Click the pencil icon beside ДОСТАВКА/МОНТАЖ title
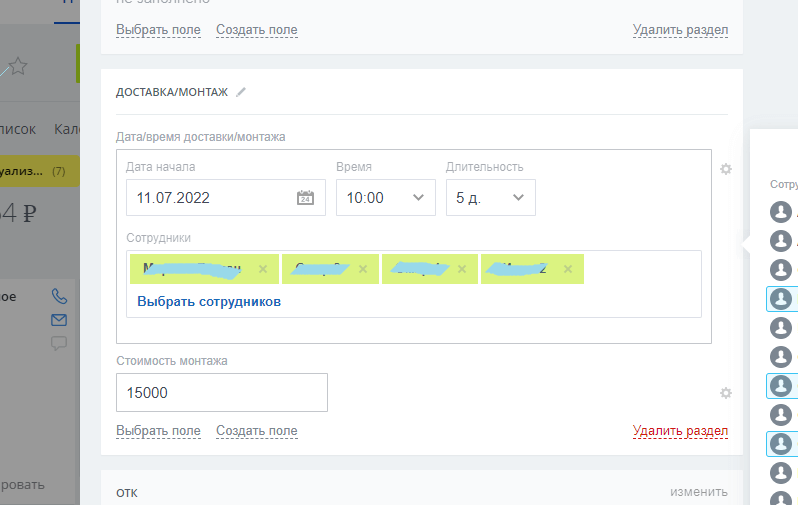798x505 pixels. pos(241,92)
